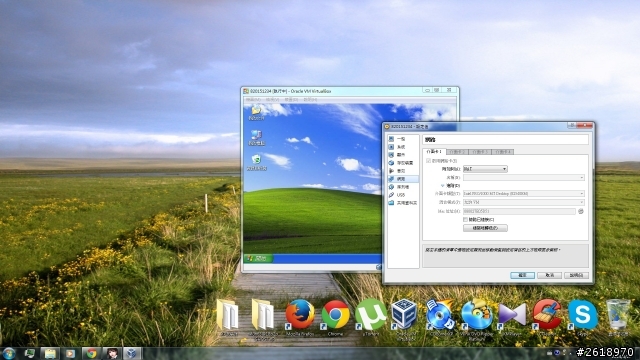Image resolution: width=640 pixels, height=360 pixels.
Task: Select Adapter 4 tab
Action: coord(502,152)
